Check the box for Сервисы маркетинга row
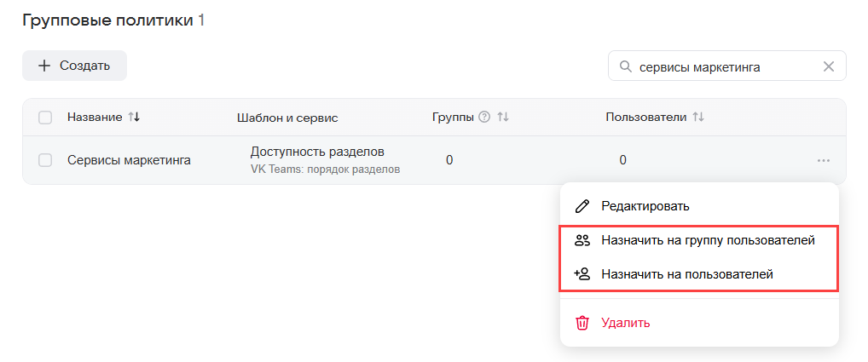868x362 pixels. pyautogui.click(x=45, y=160)
